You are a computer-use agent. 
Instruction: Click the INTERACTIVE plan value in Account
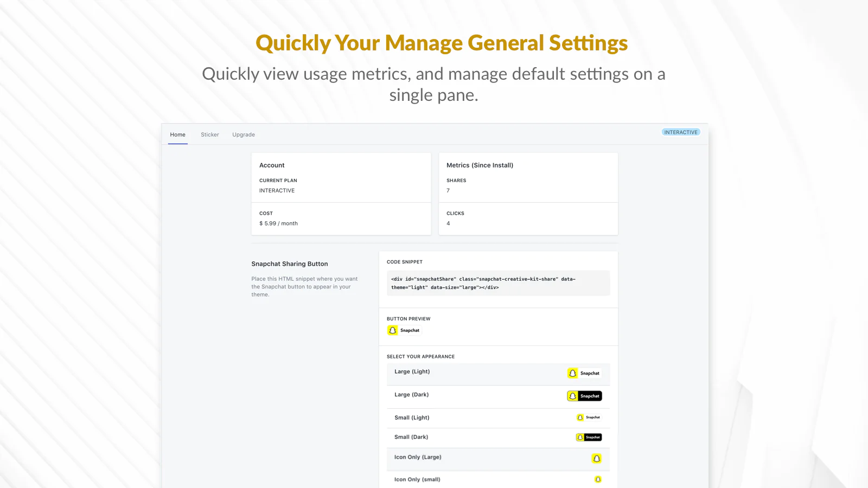[x=277, y=191]
